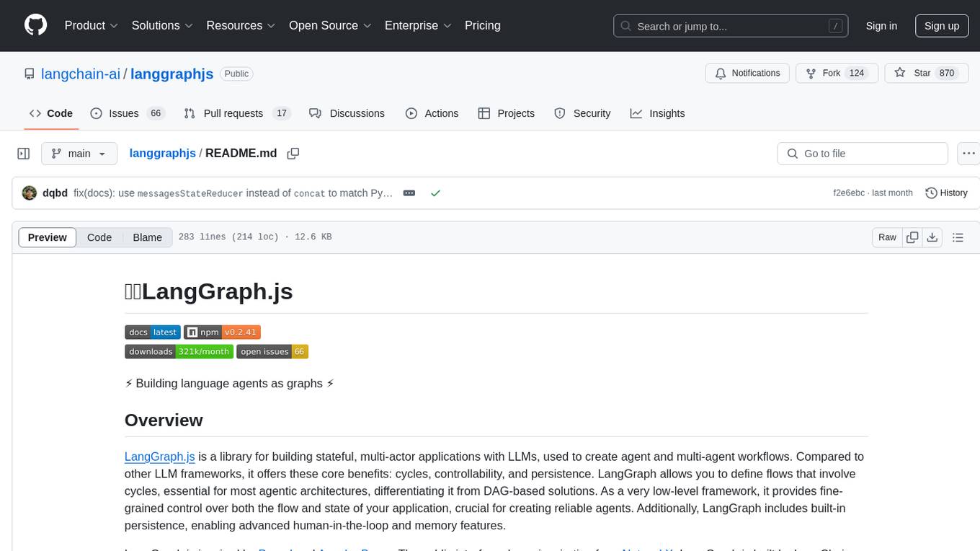Switch to the Actions tab
980x551 pixels.
(432, 113)
